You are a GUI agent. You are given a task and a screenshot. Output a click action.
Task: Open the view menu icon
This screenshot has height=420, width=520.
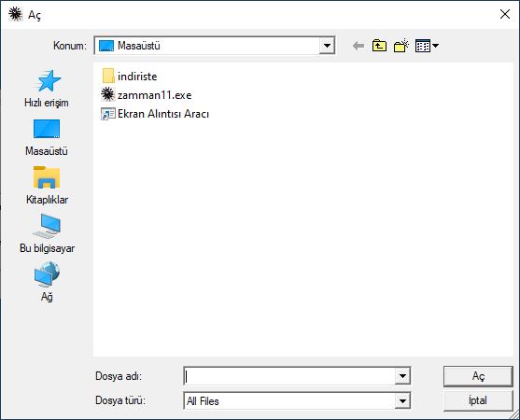pyautogui.click(x=427, y=46)
